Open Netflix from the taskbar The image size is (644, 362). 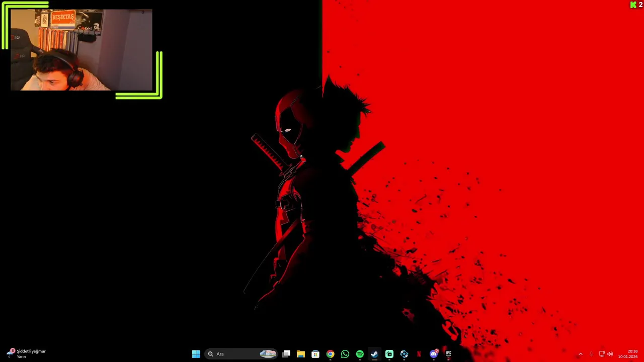[x=419, y=354]
